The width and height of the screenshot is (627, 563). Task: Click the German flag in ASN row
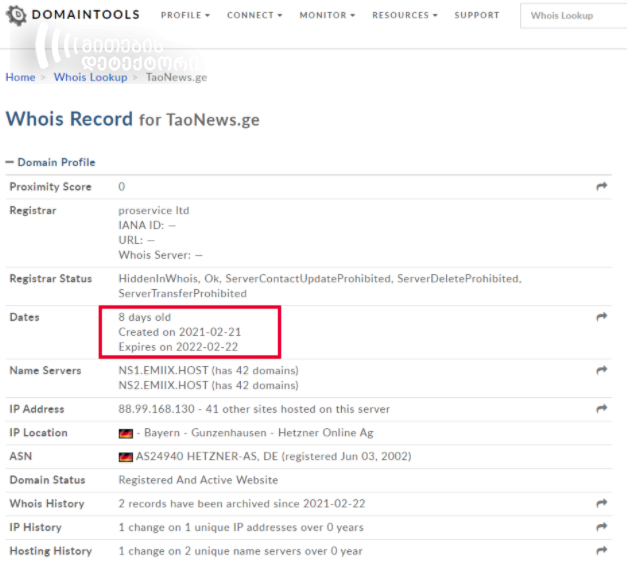(126, 457)
